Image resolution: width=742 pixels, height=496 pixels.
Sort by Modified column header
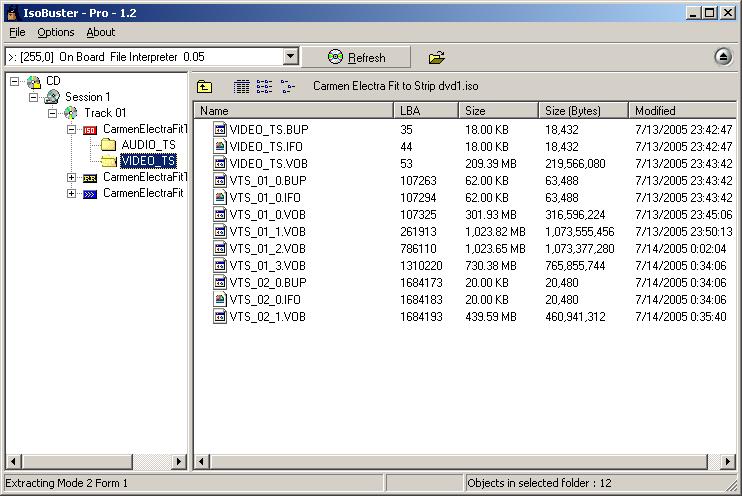coord(682,111)
